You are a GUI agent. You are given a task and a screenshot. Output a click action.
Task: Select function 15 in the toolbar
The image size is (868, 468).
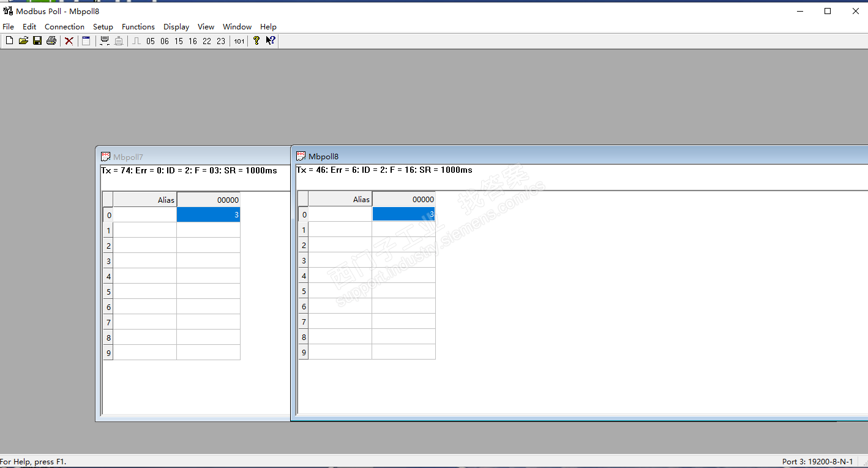pos(179,41)
